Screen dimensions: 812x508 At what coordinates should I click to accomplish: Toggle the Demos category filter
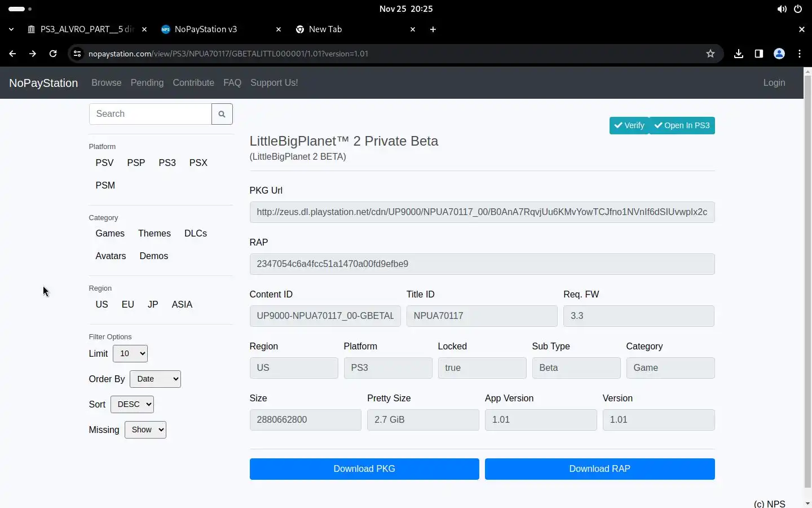coord(154,256)
